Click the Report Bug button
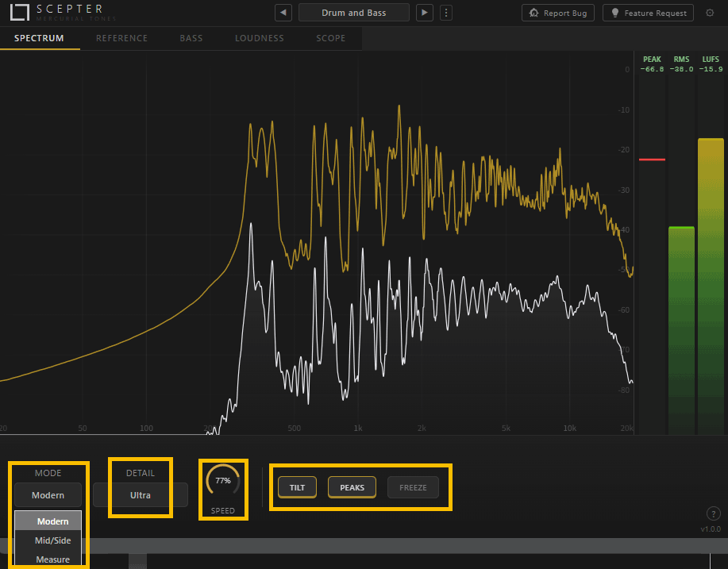The image size is (728, 569). pos(558,13)
